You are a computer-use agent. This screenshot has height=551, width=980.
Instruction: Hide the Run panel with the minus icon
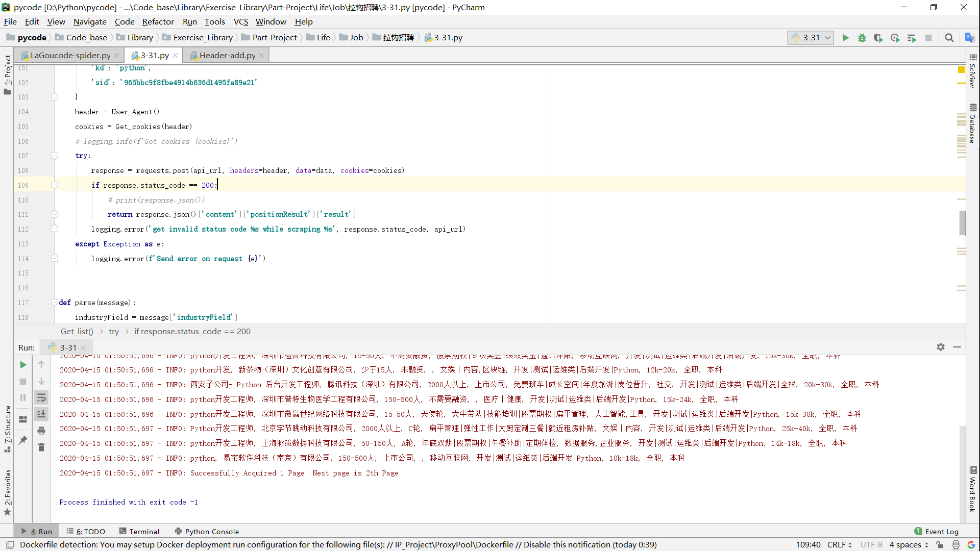pos(957,347)
